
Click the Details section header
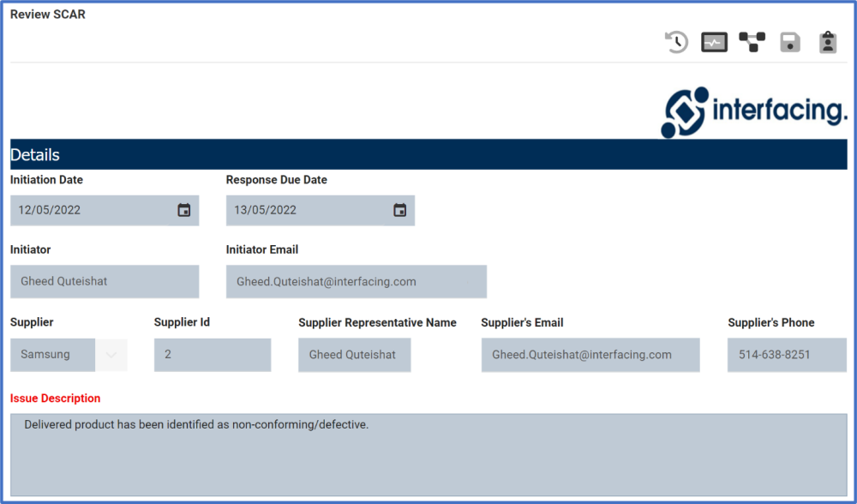point(428,154)
